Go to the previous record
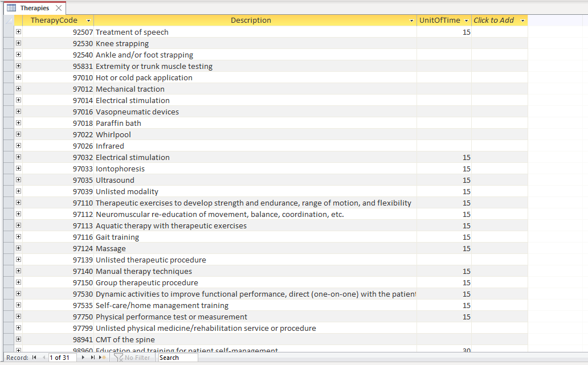 [44, 357]
